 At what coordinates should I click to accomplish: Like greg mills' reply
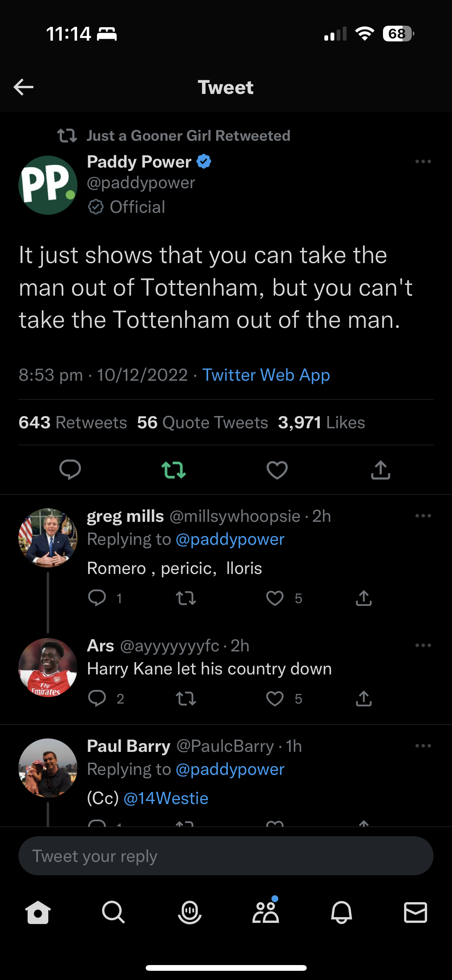275,598
